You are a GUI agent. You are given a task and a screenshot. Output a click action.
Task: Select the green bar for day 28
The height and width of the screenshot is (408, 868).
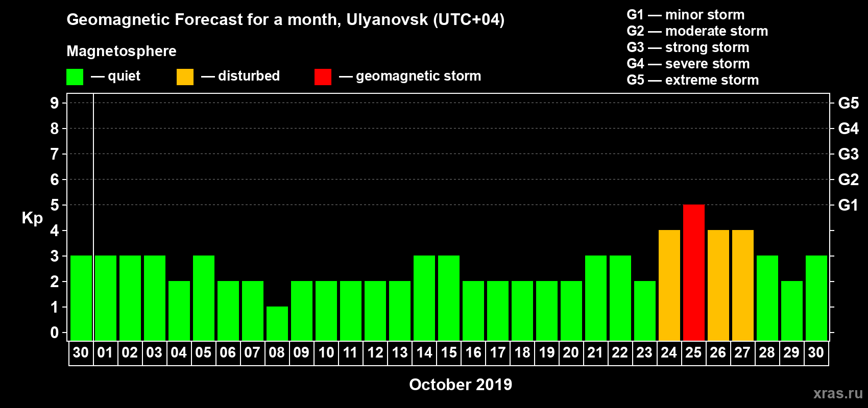point(767,298)
